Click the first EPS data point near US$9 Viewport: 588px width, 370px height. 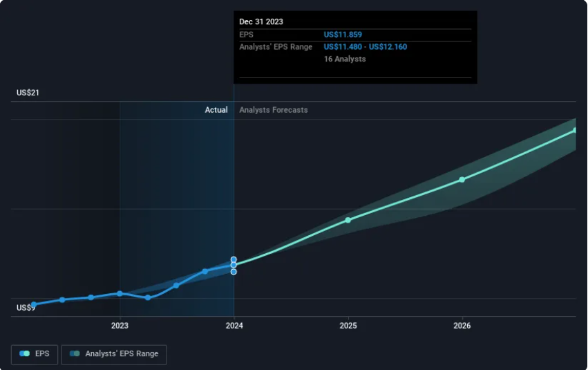coord(34,304)
